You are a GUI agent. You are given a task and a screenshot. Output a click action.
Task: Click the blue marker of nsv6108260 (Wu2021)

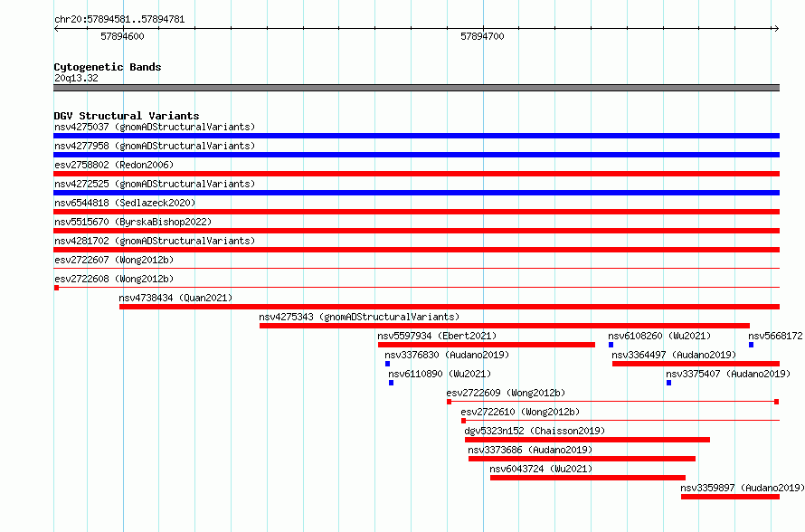click(611, 345)
